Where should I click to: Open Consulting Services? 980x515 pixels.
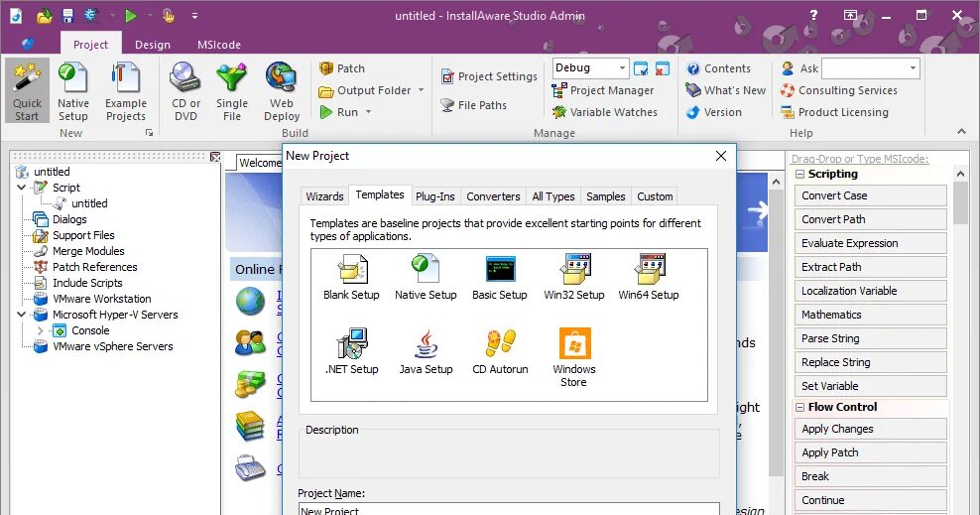(x=839, y=90)
